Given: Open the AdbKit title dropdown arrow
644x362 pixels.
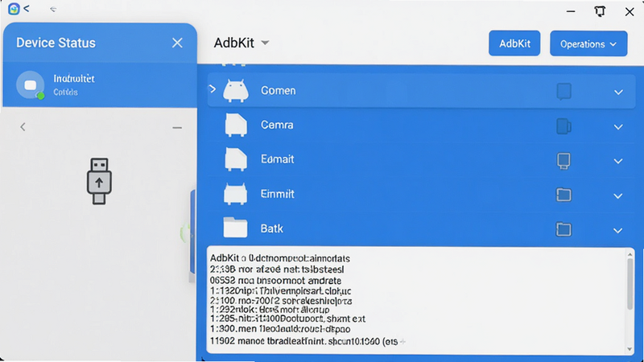Looking at the screenshot, I should (x=266, y=43).
